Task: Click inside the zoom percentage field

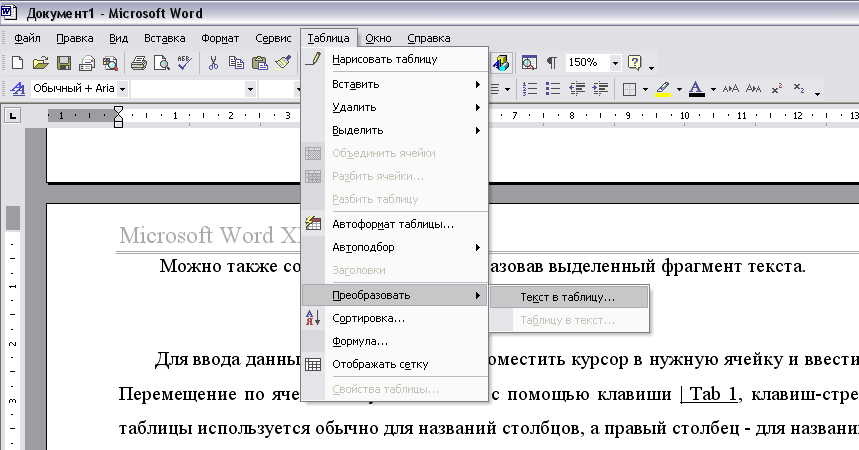Action: [x=587, y=62]
